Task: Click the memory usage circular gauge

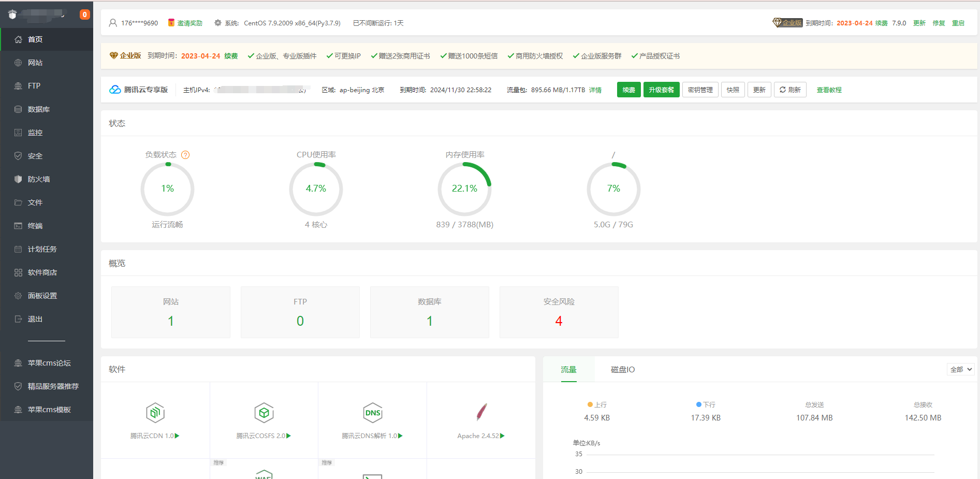Action: (x=464, y=189)
